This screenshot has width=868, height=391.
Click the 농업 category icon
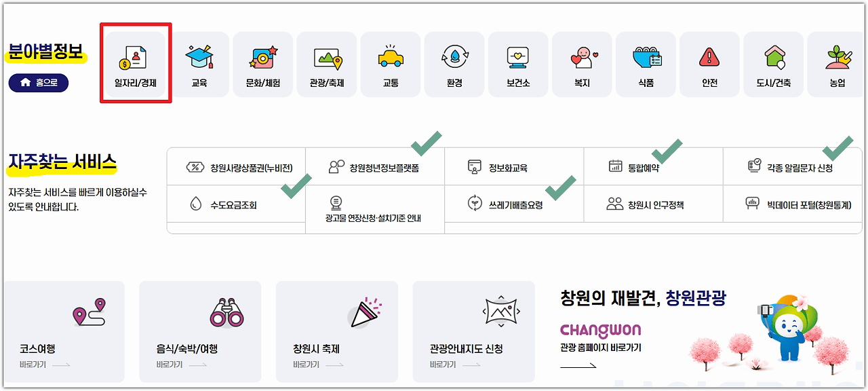[836, 64]
